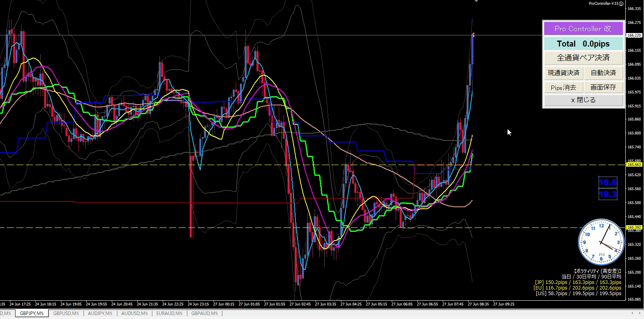This screenshot has height=319, width=644.
Task: Click the 24 Jun 23:15 time axis label
Action: click(x=198, y=304)
